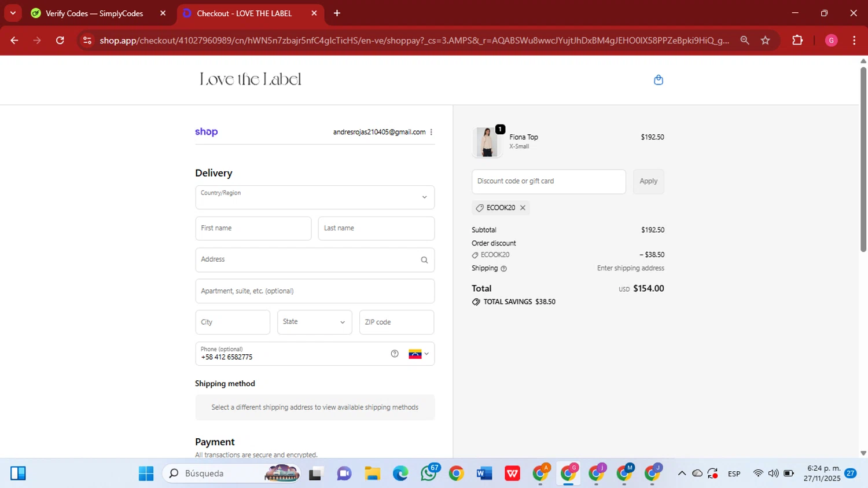
Task: Click the ZIP code field
Action: coord(396,322)
